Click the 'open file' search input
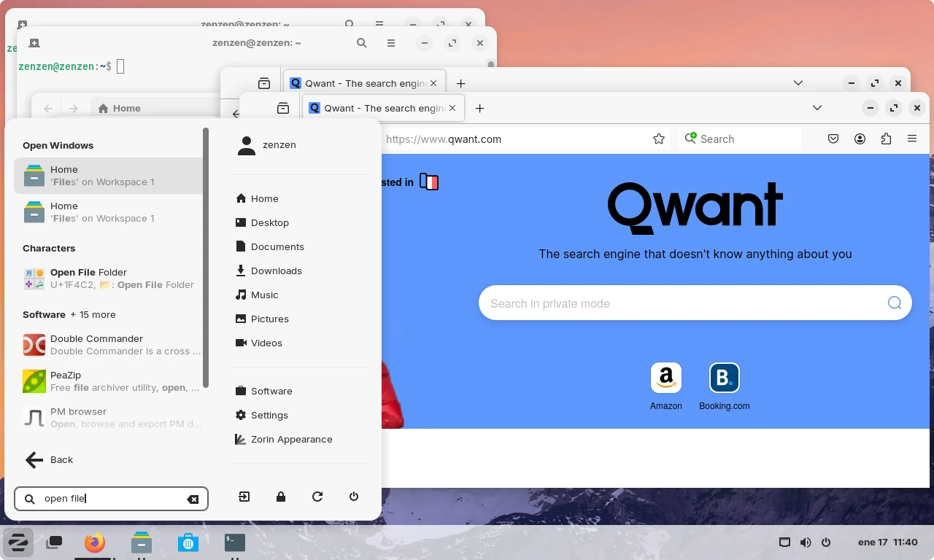This screenshot has width=934, height=560. [x=111, y=499]
